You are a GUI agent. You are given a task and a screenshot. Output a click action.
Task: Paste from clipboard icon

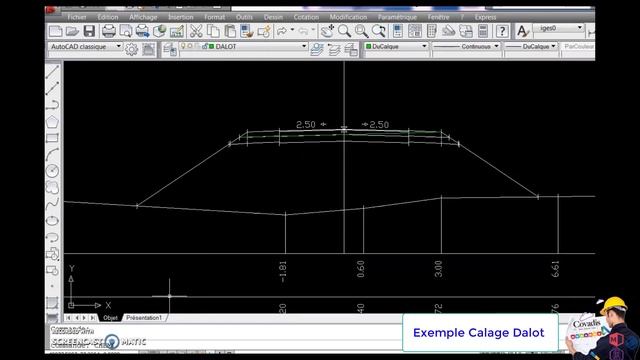pyautogui.click(x=230, y=31)
